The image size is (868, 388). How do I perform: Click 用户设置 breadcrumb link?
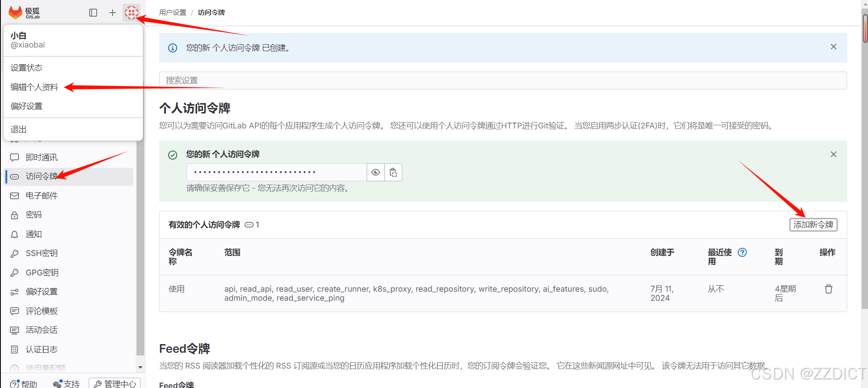coord(173,13)
